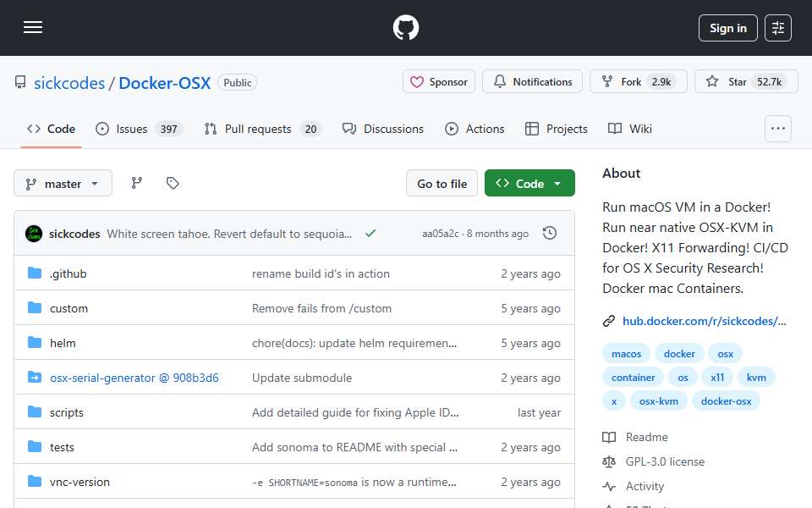Screen dimensions: 812x508
Task: Open the master branch dropdown
Action: click(63, 184)
